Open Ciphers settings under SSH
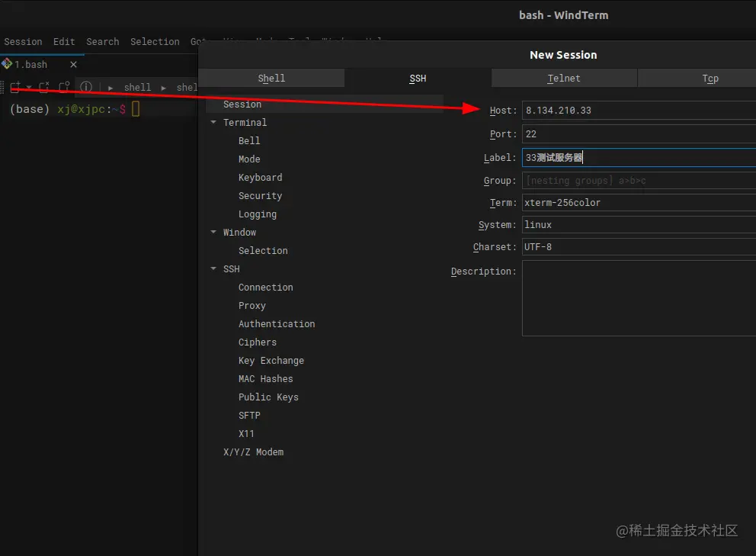 click(x=258, y=342)
